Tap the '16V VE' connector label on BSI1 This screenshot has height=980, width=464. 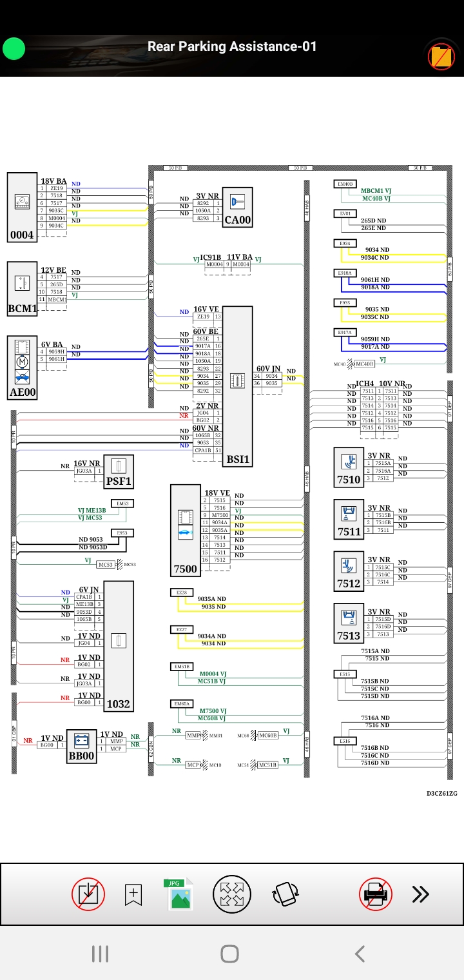(x=206, y=309)
